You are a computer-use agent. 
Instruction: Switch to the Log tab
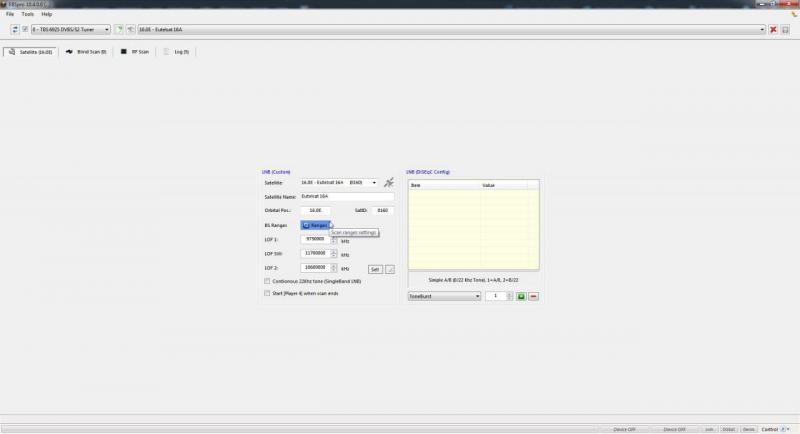click(177, 52)
